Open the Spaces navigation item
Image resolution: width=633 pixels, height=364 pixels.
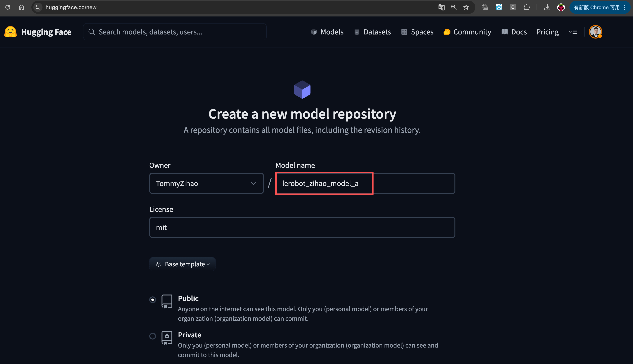[417, 32]
